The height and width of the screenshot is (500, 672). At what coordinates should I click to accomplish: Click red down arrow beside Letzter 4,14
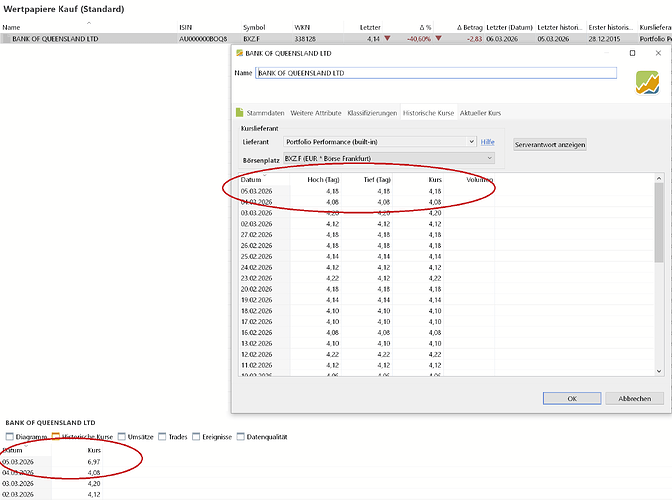[x=387, y=39]
